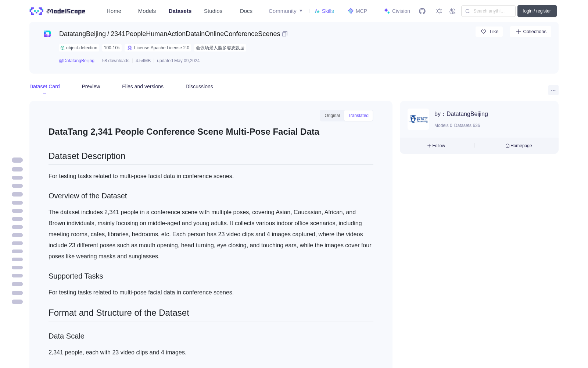
Task: Open Datasets in the top navigation
Action: click(x=180, y=11)
